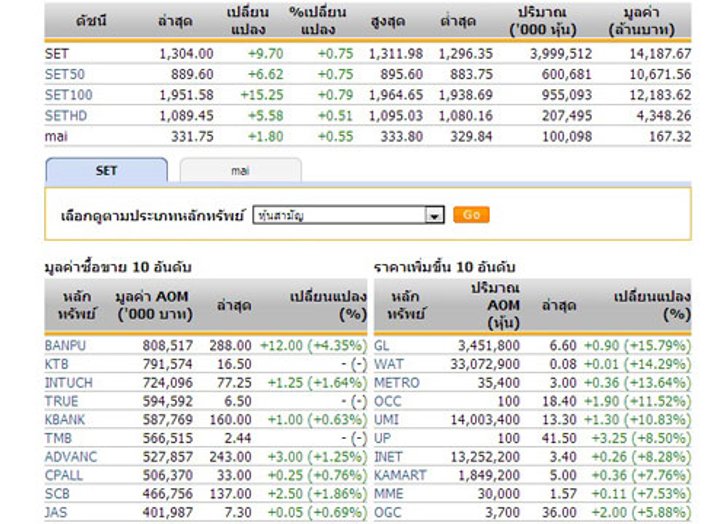Open JAS stock link
This screenshot has height=524, width=728.
pyautogui.click(x=56, y=513)
